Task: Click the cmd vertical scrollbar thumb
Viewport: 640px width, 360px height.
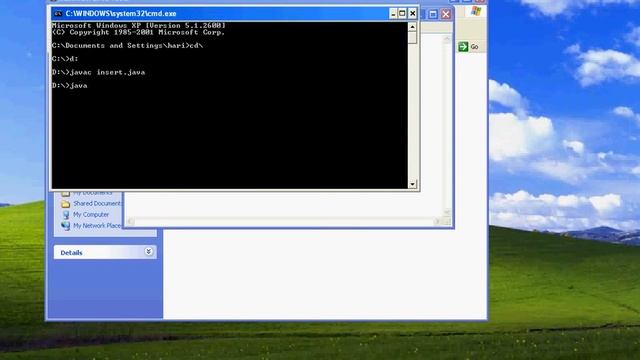Action: click(x=412, y=38)
